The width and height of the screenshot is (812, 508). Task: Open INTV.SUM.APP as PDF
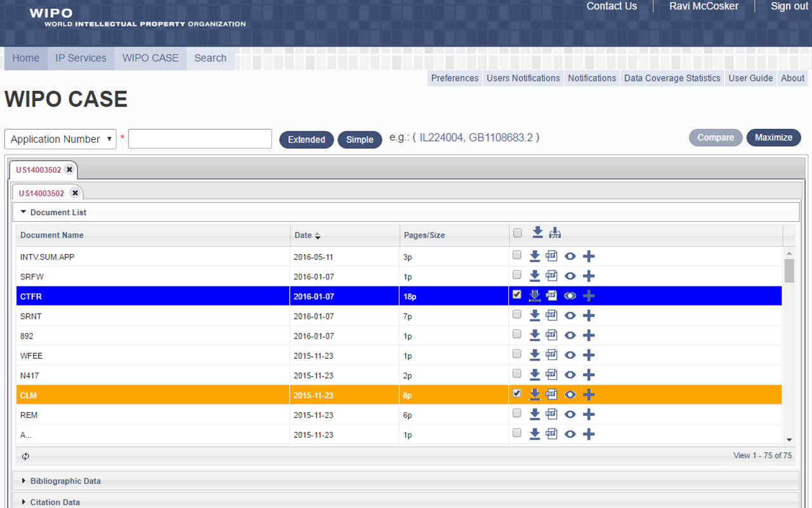[x=552, y=256]
